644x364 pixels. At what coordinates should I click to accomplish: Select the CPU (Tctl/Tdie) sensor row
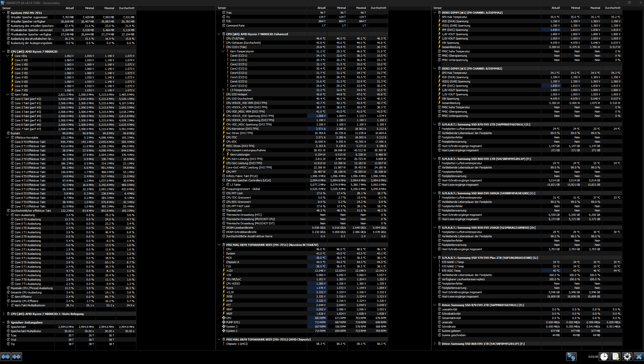[x=235, y=38]
